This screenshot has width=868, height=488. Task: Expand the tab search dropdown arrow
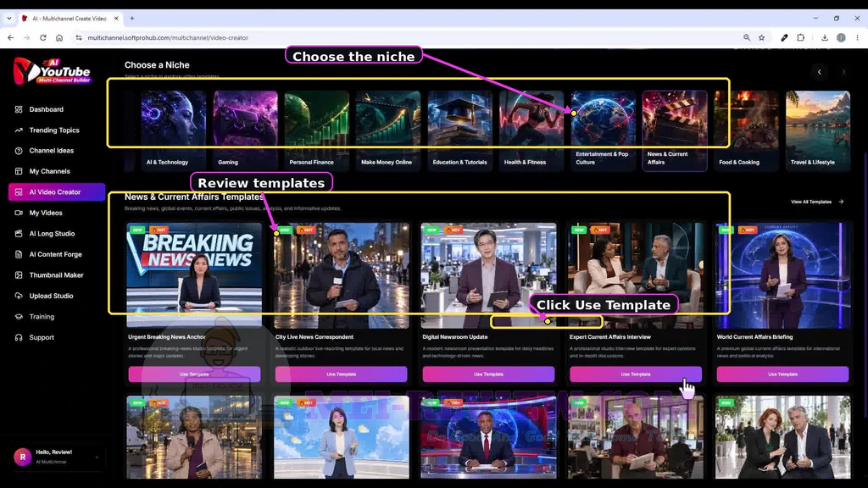click(x=8, y=19)
